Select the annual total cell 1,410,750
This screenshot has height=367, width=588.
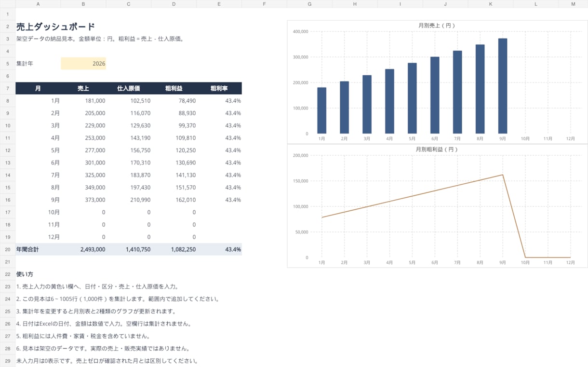tap(129, 249)
